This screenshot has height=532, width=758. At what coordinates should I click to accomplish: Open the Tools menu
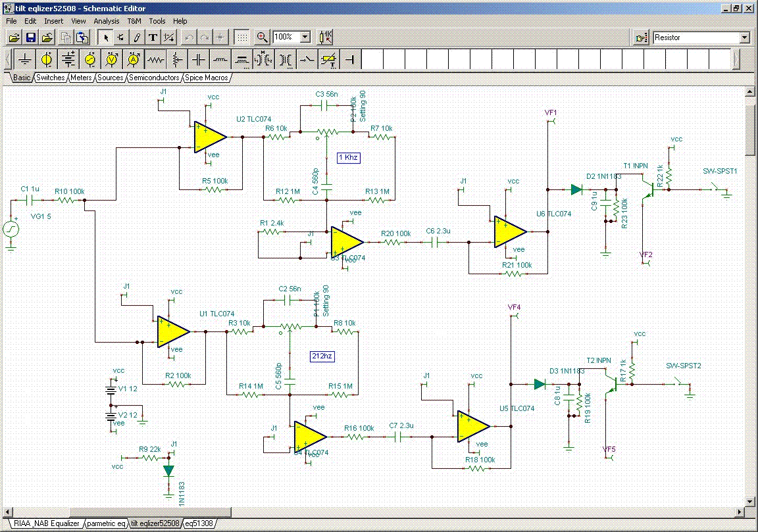pos(157,21)
